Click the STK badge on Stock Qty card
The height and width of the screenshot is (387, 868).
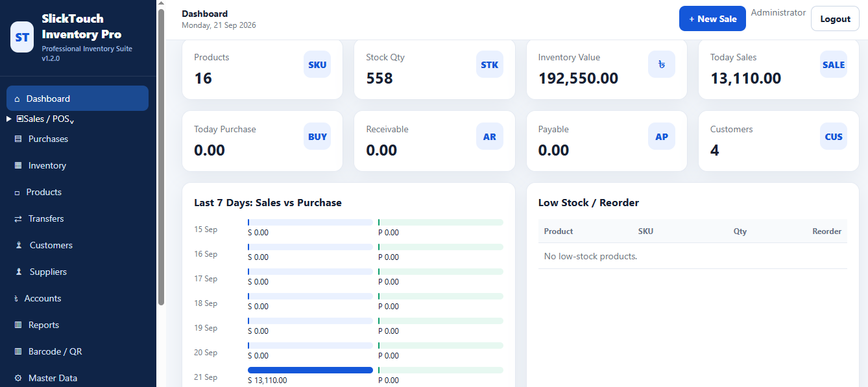(490, 65)
